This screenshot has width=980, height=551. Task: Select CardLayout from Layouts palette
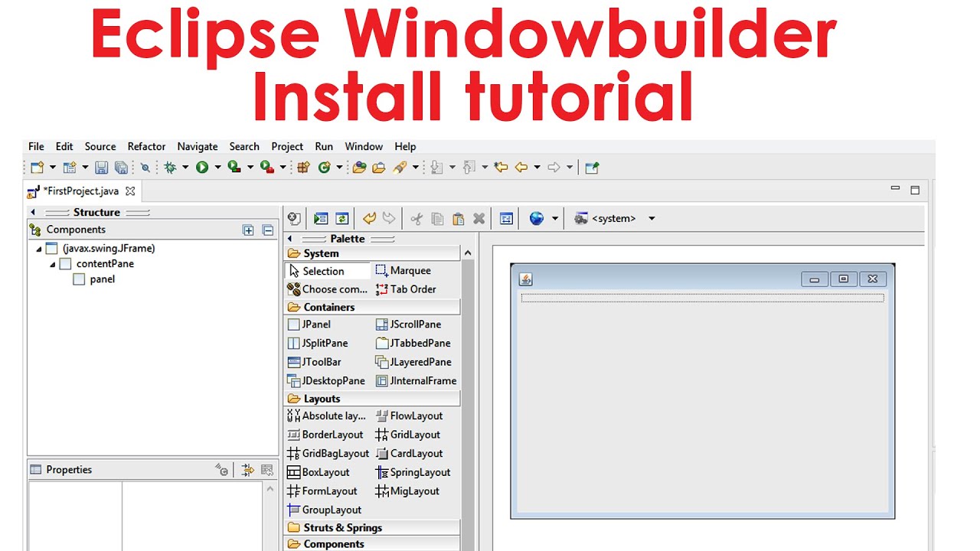tap(409, 454)
